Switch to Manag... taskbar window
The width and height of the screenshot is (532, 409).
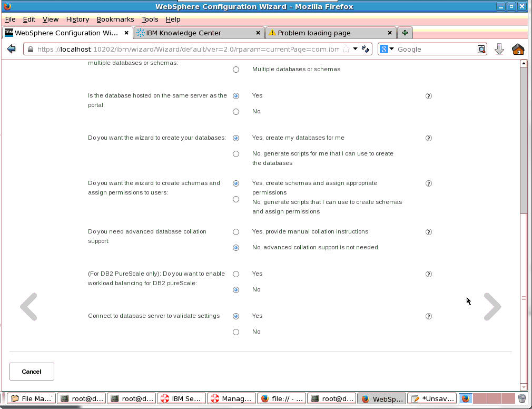tap(231, 398)
